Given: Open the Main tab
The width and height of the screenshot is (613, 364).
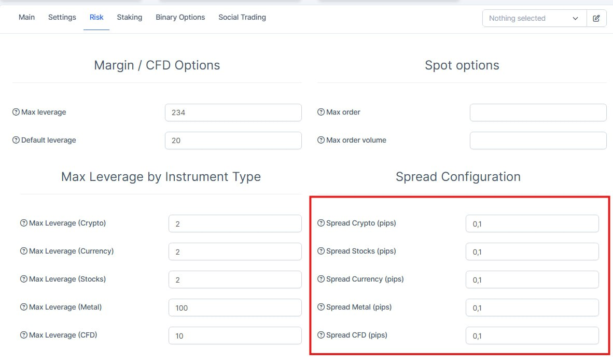Looking at the screenshot, I should click(x=26, y=17).
